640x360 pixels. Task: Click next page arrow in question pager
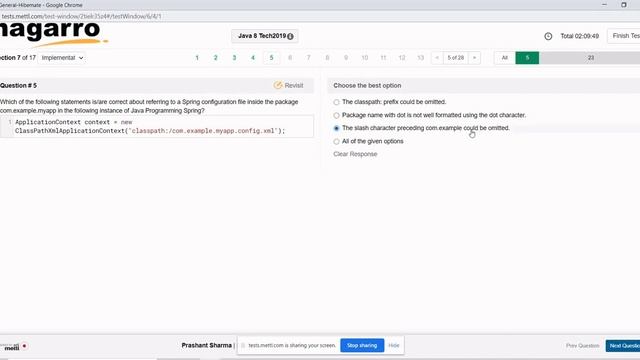(x=474, y=58)
